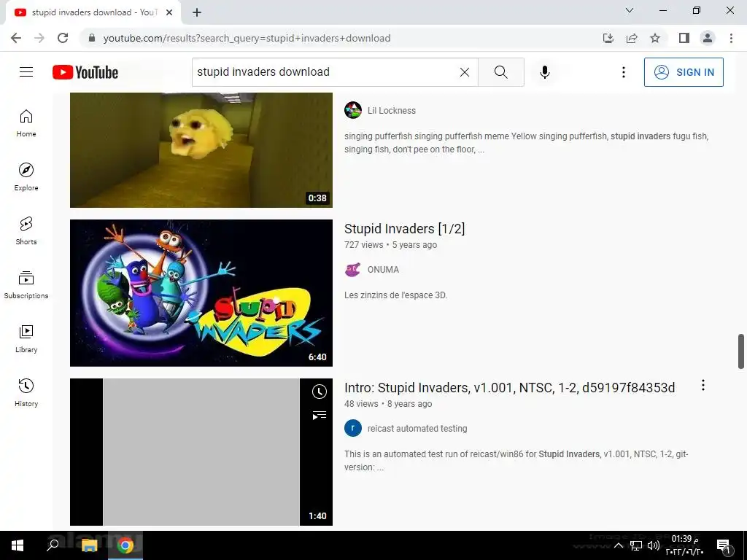Image resolution: width=747 pixels, height=560 pixels.
Task: Click the SIGN IN button
Action: tap(684, 72)
